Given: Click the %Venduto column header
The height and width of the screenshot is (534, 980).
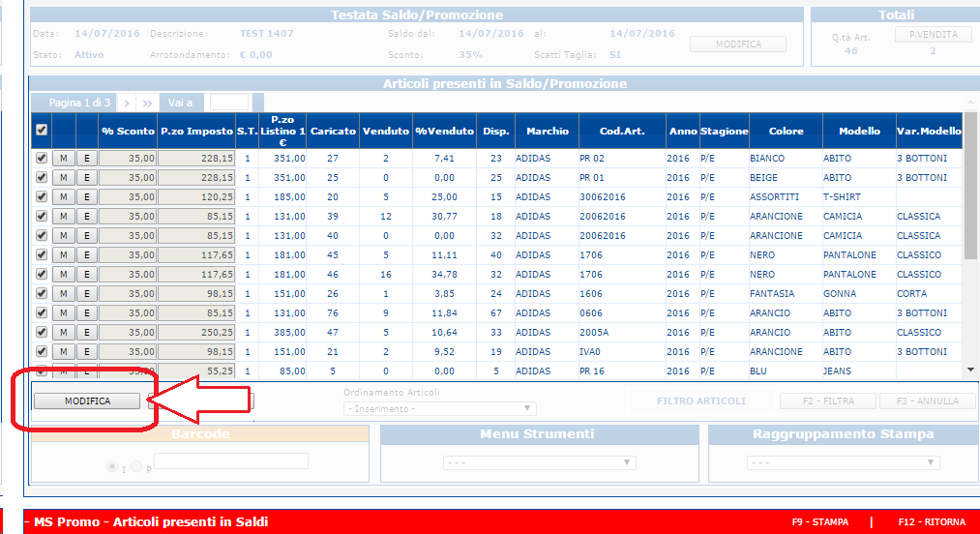Looking at the screenshot, I should [x=444, y=131].
